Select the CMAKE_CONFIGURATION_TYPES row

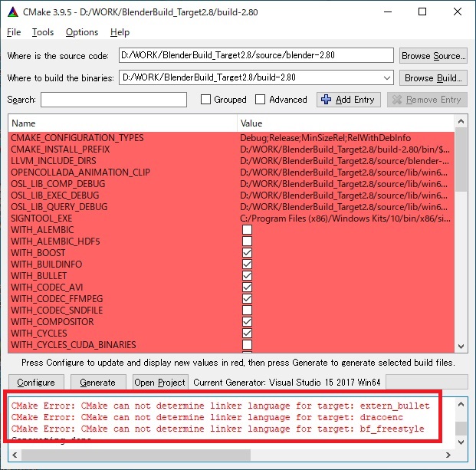coord(231,138)
